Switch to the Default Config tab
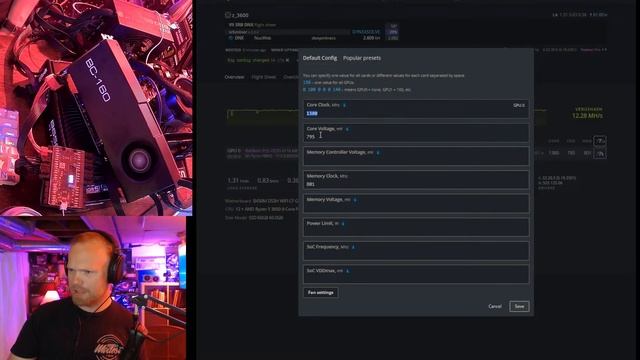 click(x=320, y=58)
